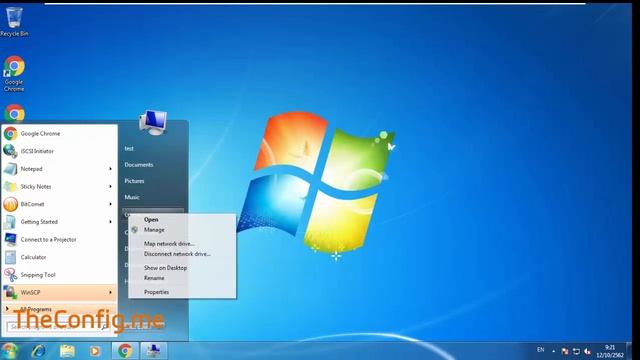This screenshot has height=360, width=640.
Task: Click the Search programs and files box
Action: pyautogui.click(x=58, y=327)
